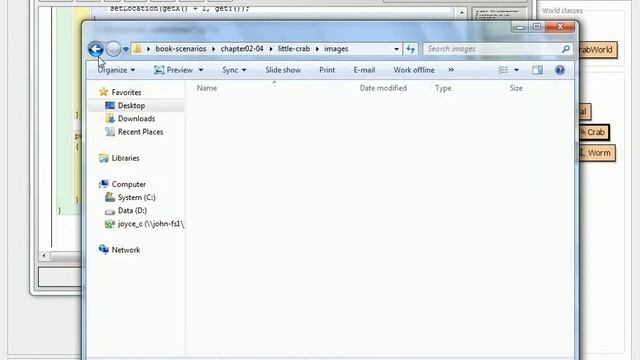Open the address bar history dropdown

396,49
